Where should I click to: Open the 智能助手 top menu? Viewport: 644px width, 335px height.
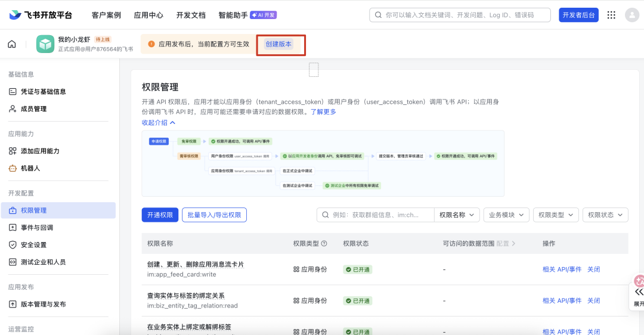click(x=233, y=15)
